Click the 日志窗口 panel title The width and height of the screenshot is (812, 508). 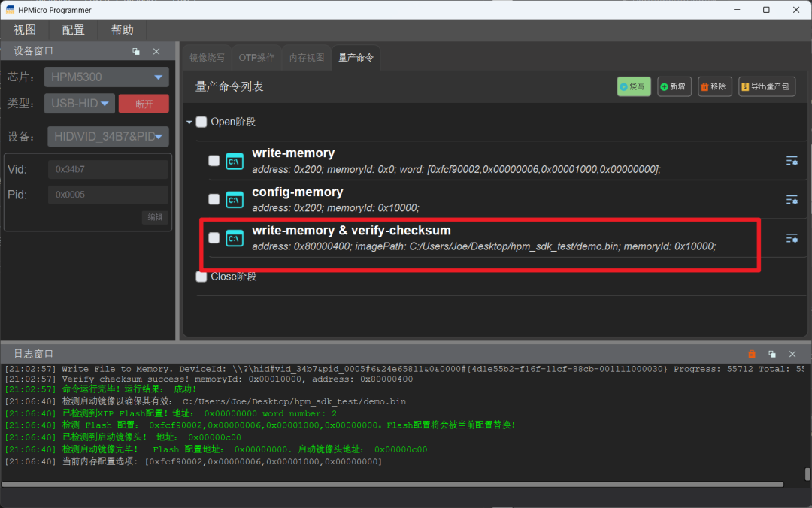point(33,354)
